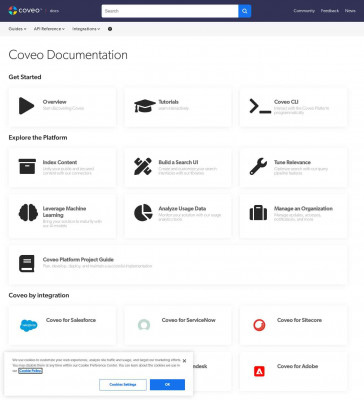Click the Project Guide book icon

point(27,263)
